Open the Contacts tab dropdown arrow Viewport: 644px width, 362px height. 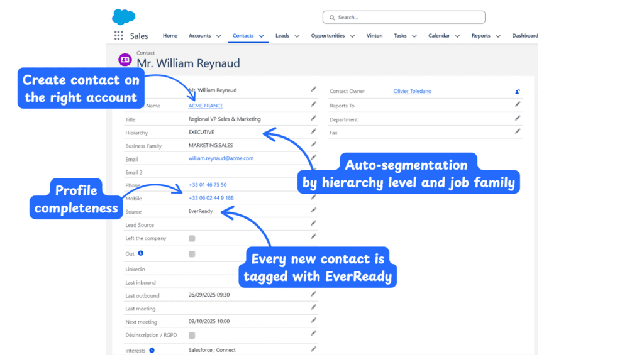tap(261, 36)
